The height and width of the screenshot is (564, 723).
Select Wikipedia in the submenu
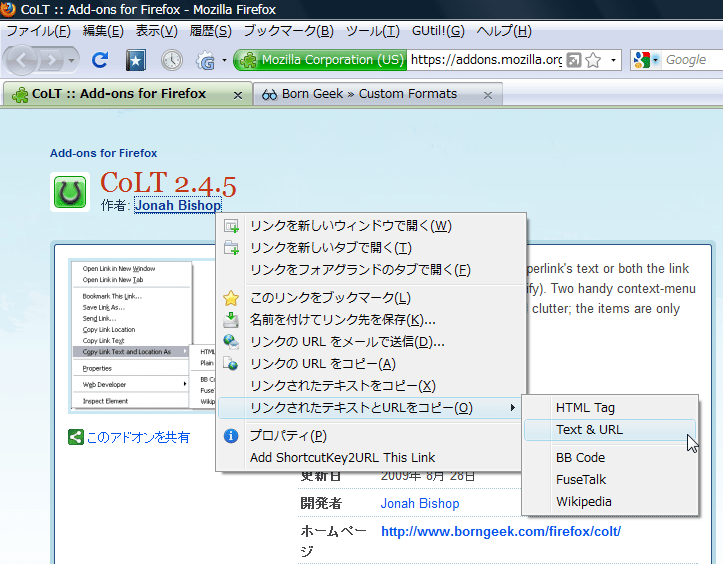pos(610,502)
